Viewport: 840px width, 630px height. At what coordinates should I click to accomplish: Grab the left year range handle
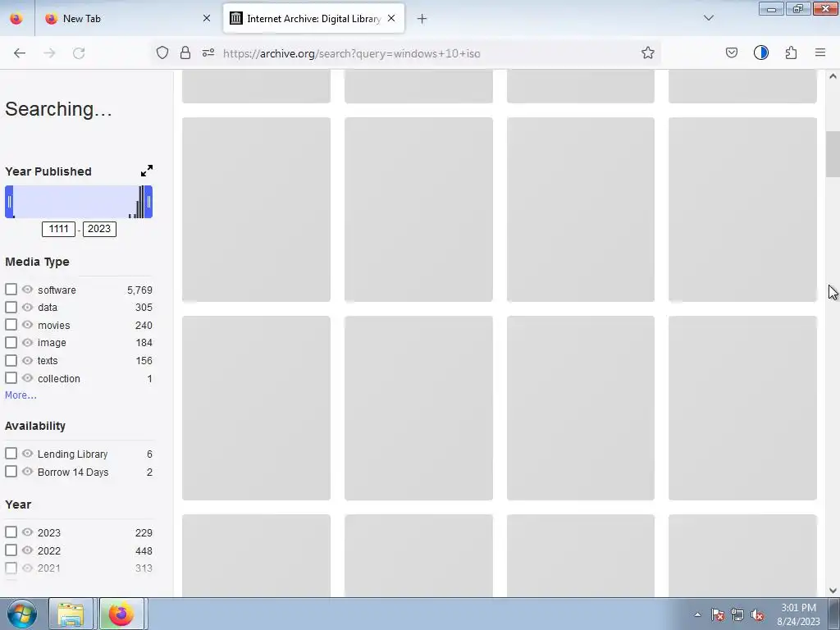coord(9,202)
